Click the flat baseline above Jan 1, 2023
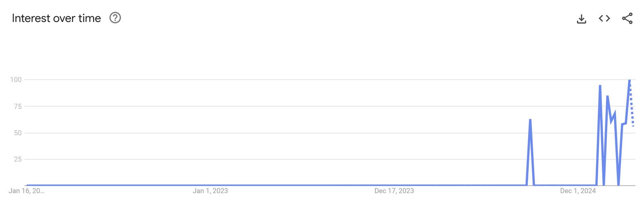 pyautogui.click(x=210, y=185)
